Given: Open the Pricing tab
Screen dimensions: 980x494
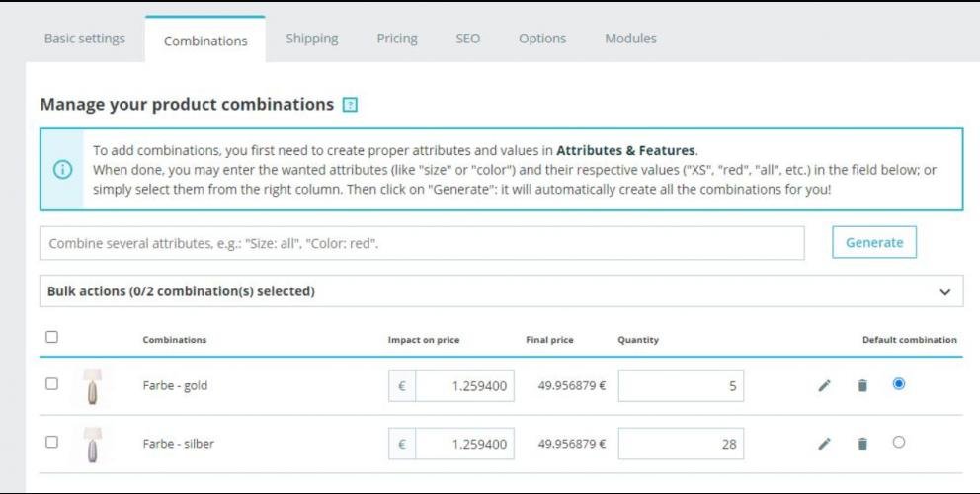Looking at the screenshot, I should [x=397, y=39].
